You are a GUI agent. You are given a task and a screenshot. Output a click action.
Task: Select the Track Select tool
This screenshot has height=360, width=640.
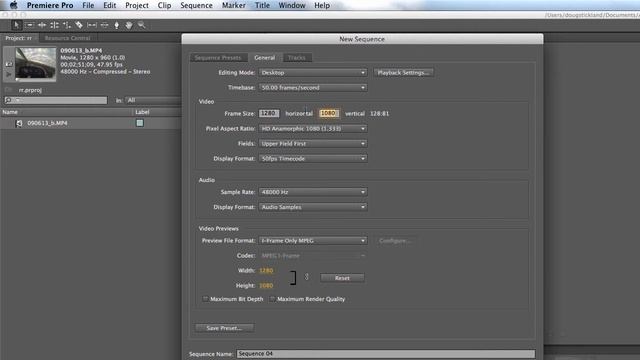coord(30,25)
